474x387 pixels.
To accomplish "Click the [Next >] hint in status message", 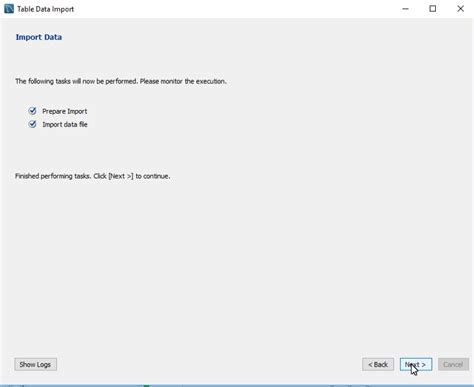I will coord(121,176).
